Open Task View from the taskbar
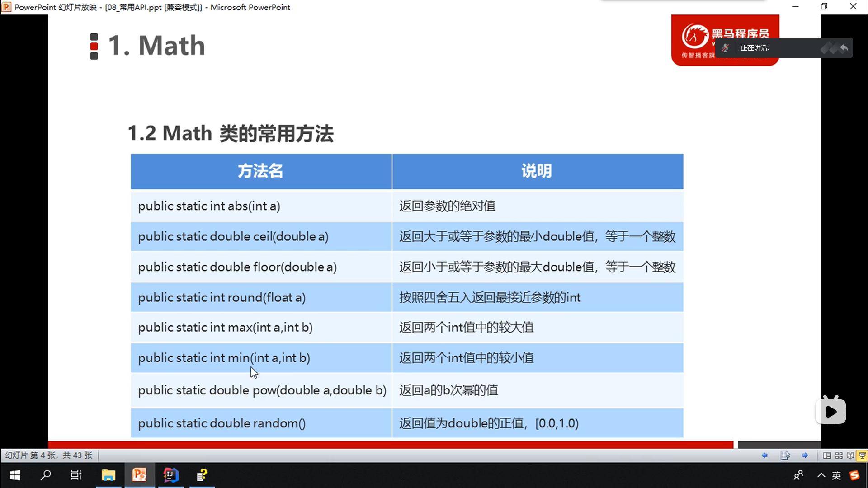 [x=75, y=475]
